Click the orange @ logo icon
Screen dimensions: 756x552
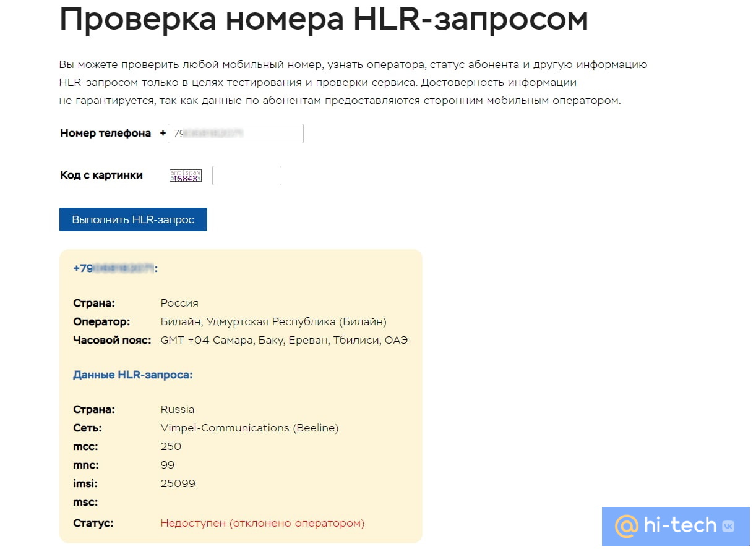tap(626, 526)
